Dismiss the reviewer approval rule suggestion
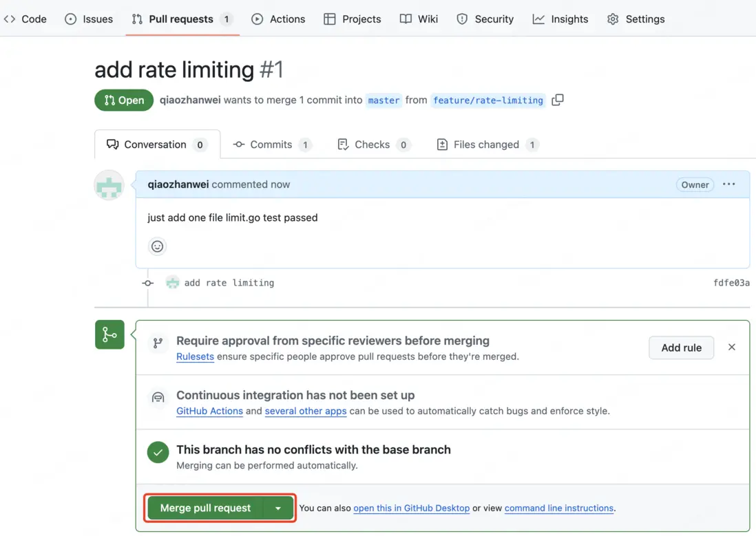Image resolution: width=756 pixels, height=536 pixels. coord(732,347)
